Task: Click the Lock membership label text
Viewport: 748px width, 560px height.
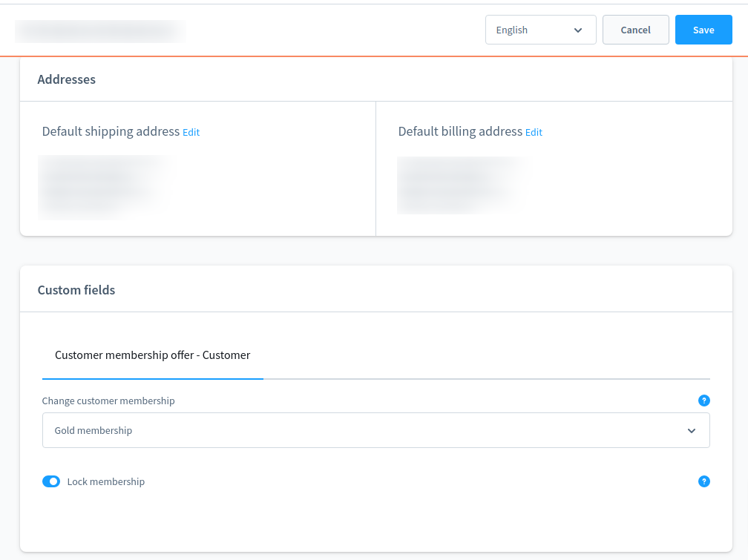Action: (106, 482)
